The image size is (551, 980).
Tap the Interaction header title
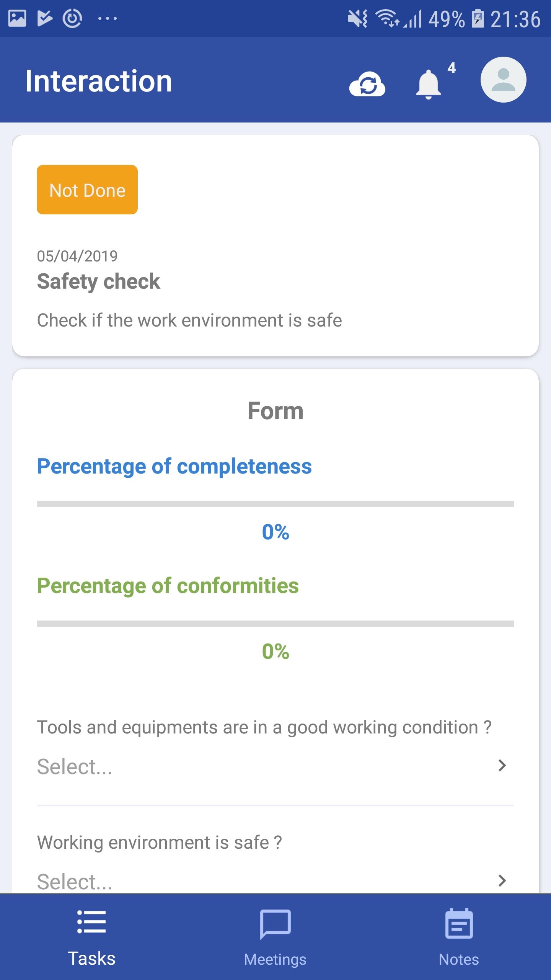click(x=99, y=81)
